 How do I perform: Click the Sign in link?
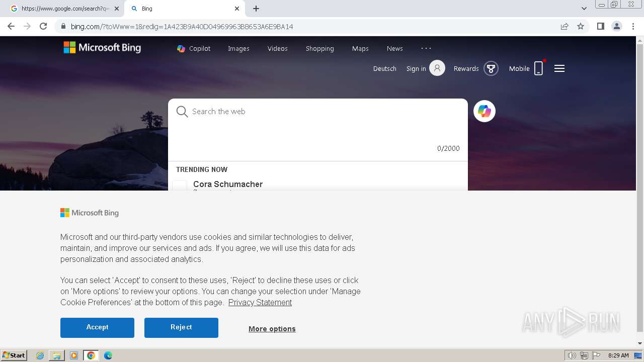[416, 69]
